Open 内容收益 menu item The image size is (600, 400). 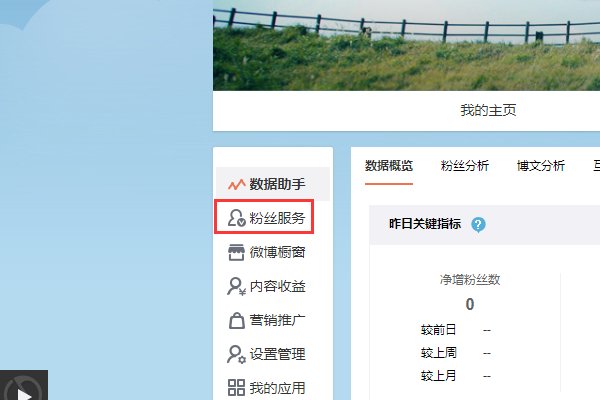click(x=273, y=286)
